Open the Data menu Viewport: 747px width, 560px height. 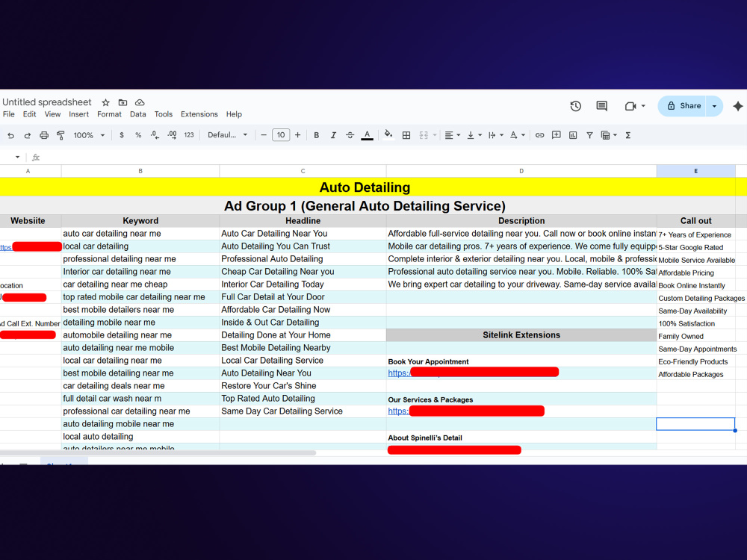pyautogui.click(x=137, y=114)
